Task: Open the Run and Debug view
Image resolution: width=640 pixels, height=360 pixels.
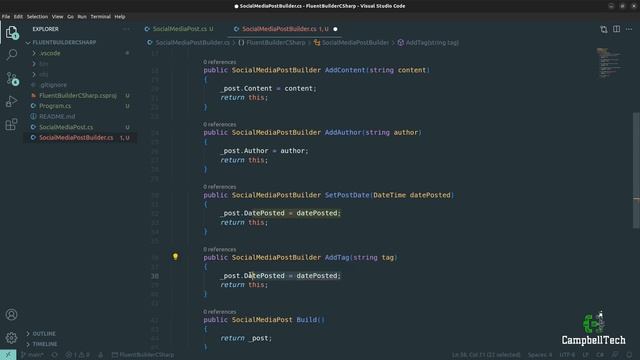Action: [x=11, y=101]
